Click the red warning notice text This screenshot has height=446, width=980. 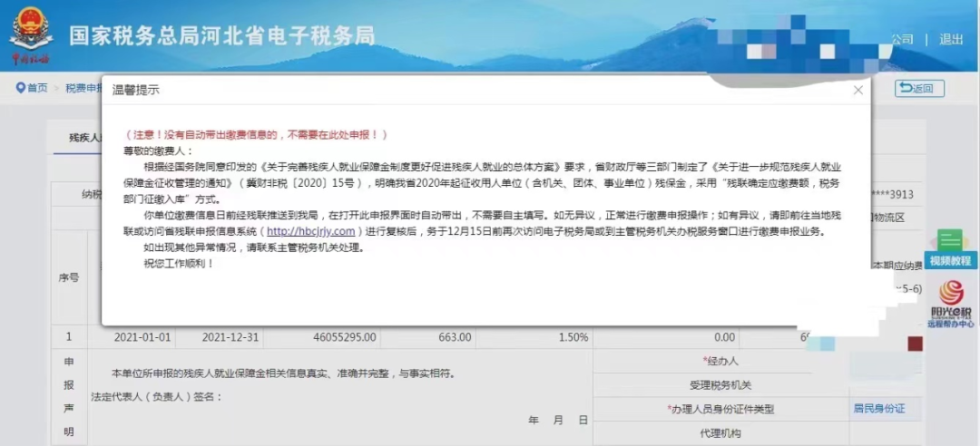(256, 135)
